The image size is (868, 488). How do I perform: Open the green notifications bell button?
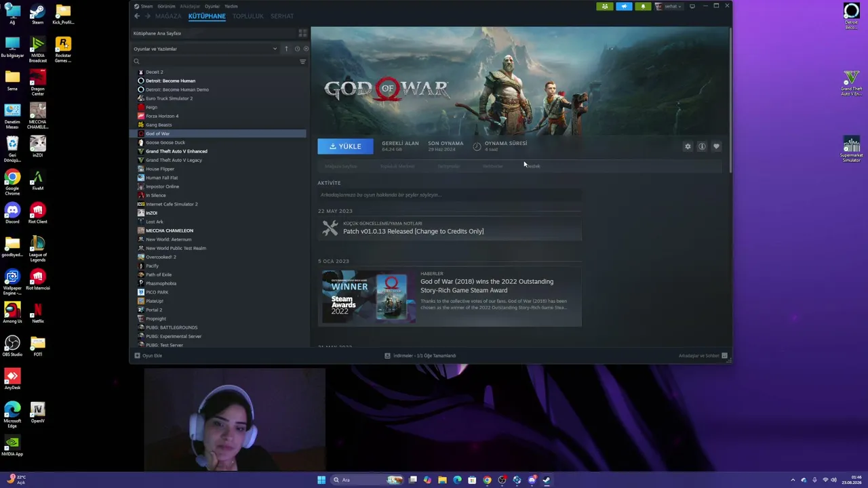point(643,6)
